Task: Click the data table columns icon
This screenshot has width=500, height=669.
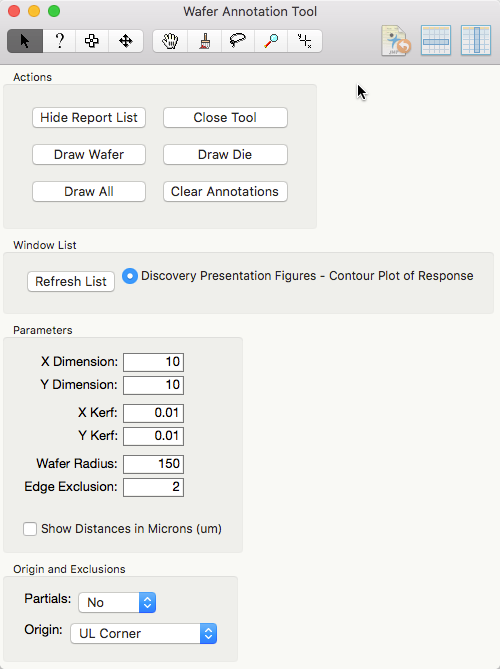Action: pyautogui.click(x=476, y=41)
